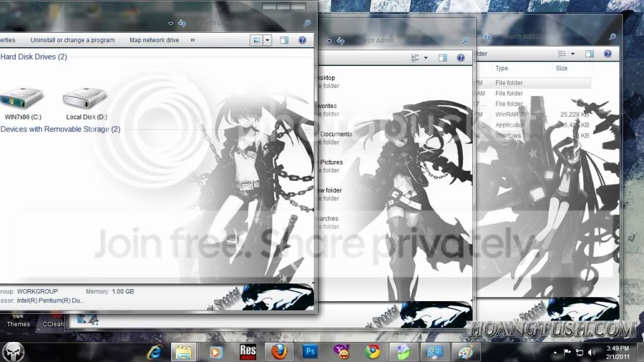Select the WinRAR ZIP archive row
644x362 pixels.
pos(533,114)
